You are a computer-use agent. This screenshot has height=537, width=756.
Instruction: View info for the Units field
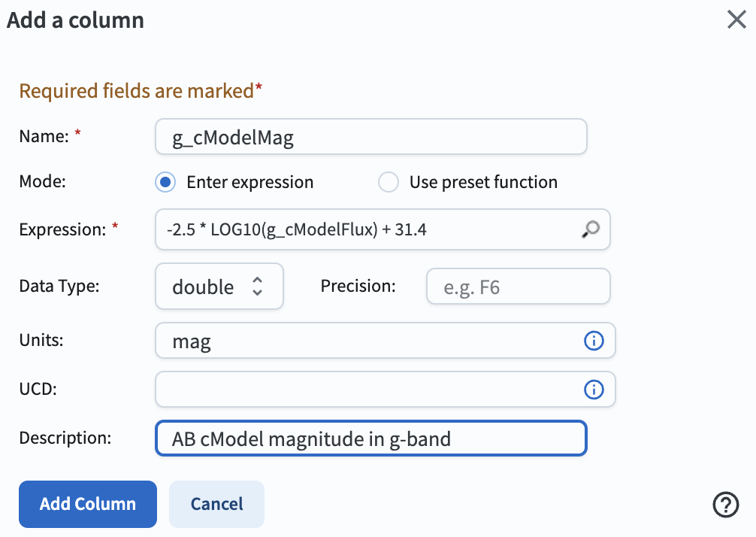pos(594,341)
